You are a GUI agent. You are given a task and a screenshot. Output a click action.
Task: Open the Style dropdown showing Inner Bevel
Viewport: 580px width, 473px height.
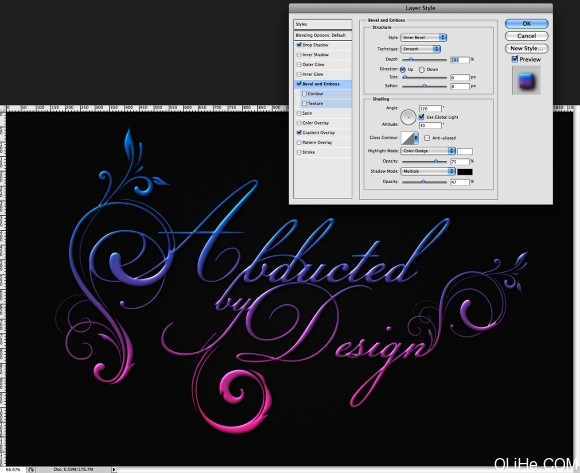424,37
